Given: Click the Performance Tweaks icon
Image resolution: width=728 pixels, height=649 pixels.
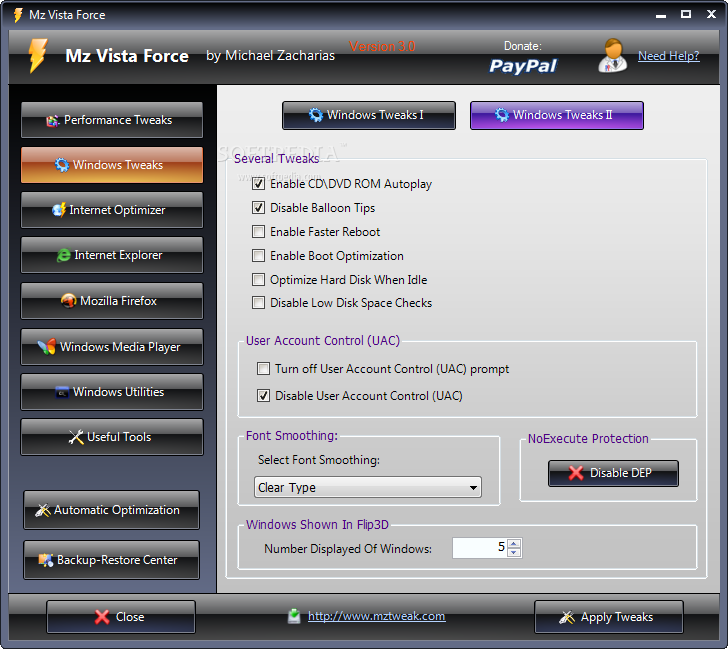Looking at the screenshot, I should [52, 121].
